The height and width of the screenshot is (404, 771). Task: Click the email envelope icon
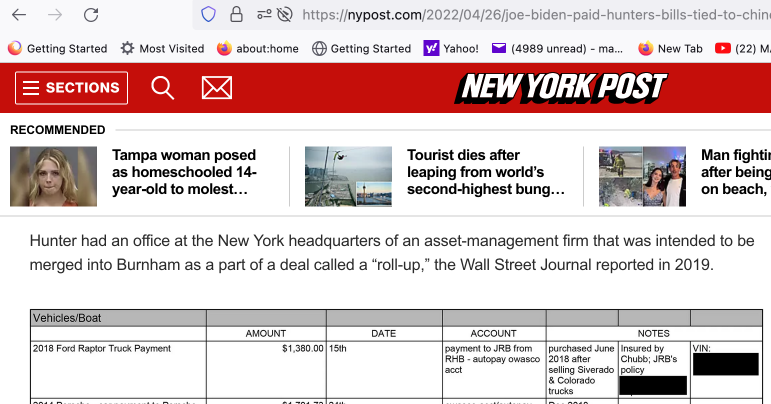coord(217,88)
